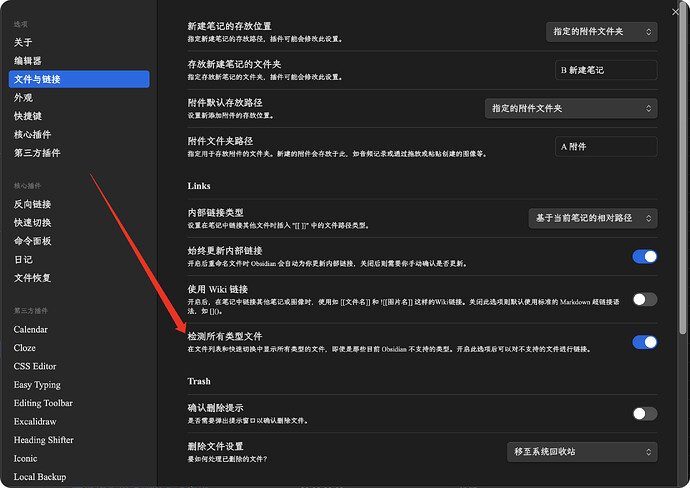Open the 删除文件设置 dropdown showing 移至系统回收站
690x488 pixels.
click(x=582, y=452)
